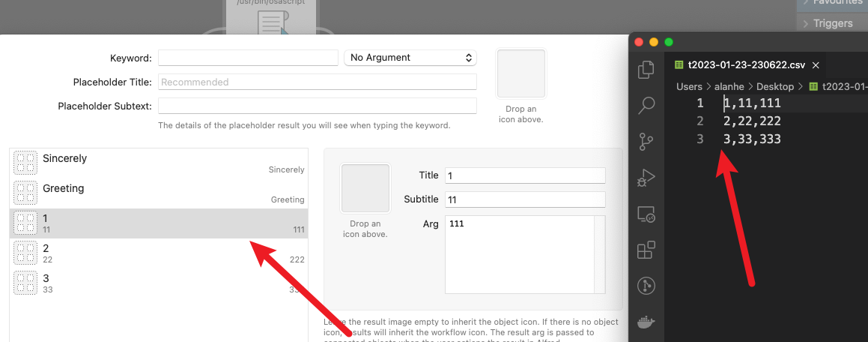Click the Placeholder Subtext field
This screenshot has width=868, height=342.
[318, 106]
